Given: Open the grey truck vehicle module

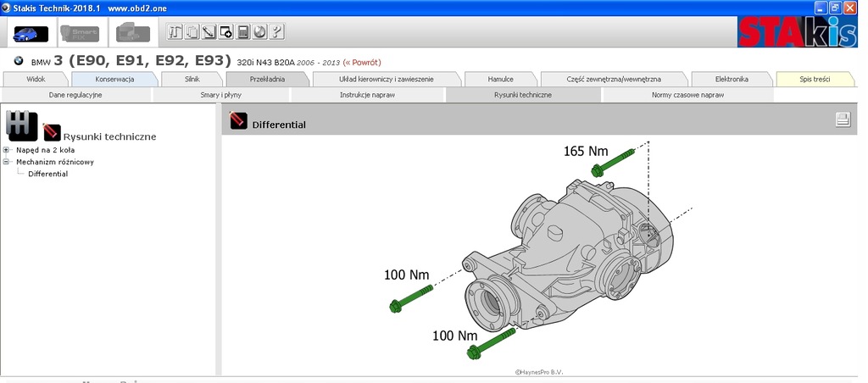Looking at the screenshot, I should pos(132,34).
